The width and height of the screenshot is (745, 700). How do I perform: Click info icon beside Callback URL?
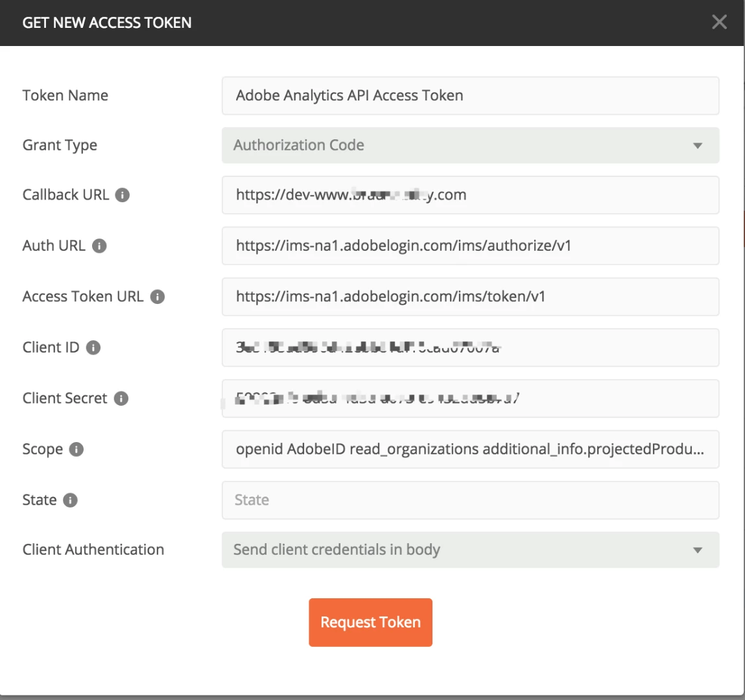click(123, 195)
